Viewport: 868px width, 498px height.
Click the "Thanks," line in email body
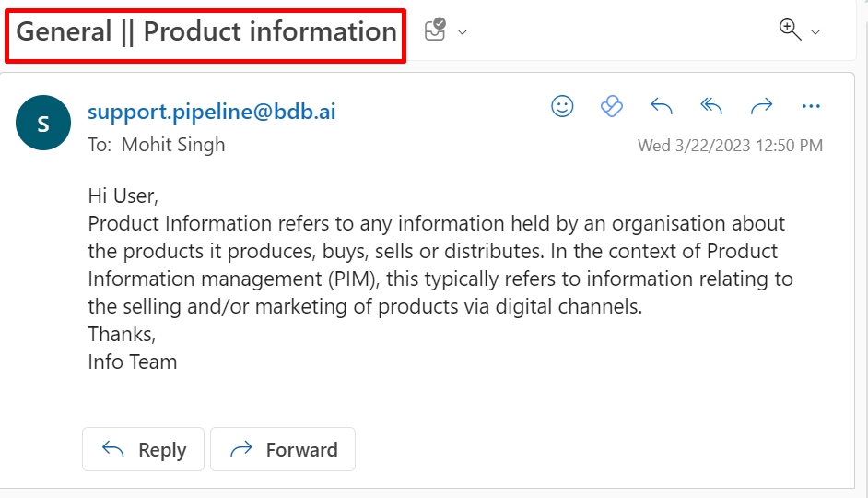coord(123,334)
